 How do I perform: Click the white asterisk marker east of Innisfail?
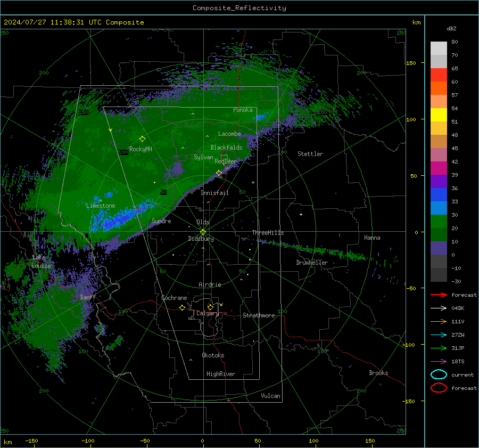click(x=253, y=183)
